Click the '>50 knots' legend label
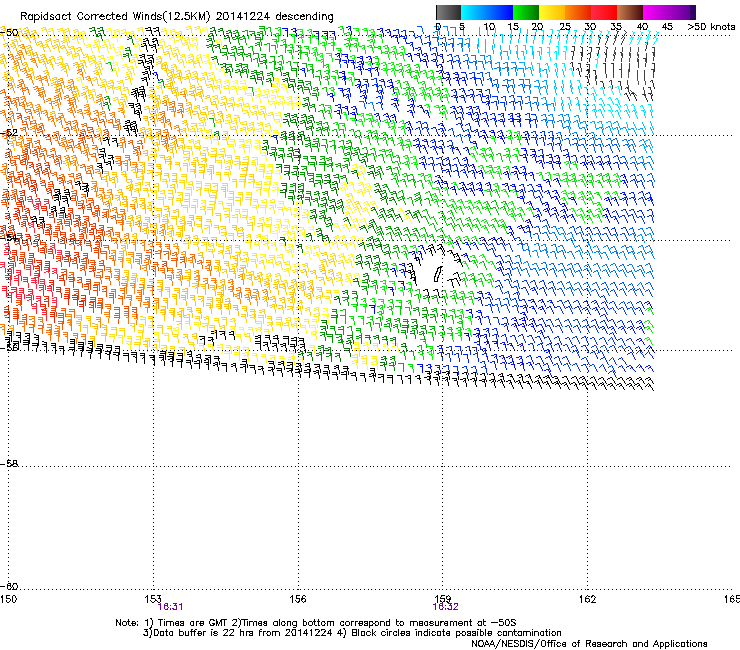Image resolution: width=740 pixels, height=650 pixels. click(711, 27)
